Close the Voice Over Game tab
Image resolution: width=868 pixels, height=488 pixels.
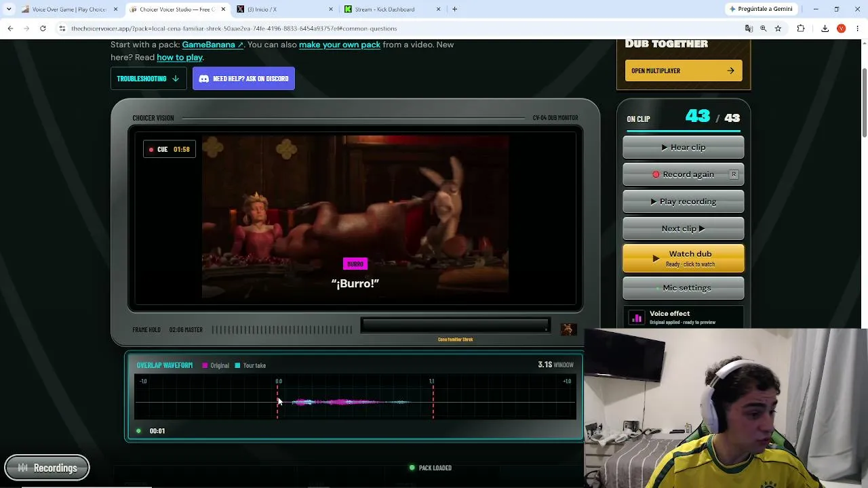coord(115,9)
